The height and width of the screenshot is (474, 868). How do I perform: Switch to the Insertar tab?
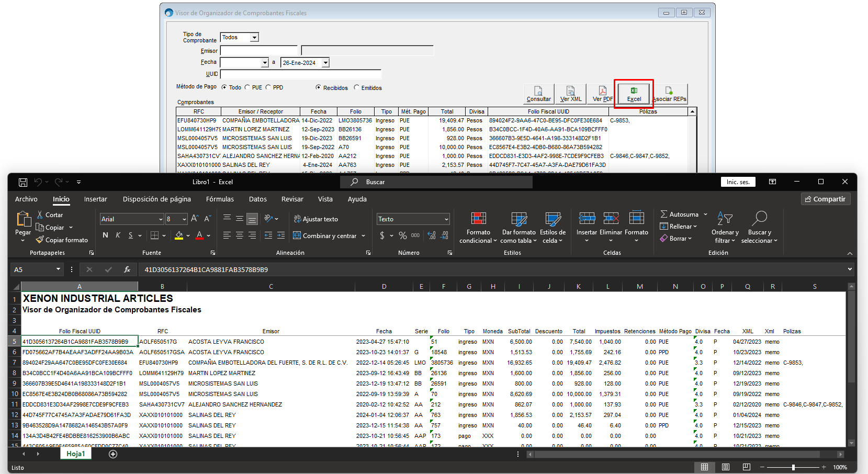(x=96, y=199)
